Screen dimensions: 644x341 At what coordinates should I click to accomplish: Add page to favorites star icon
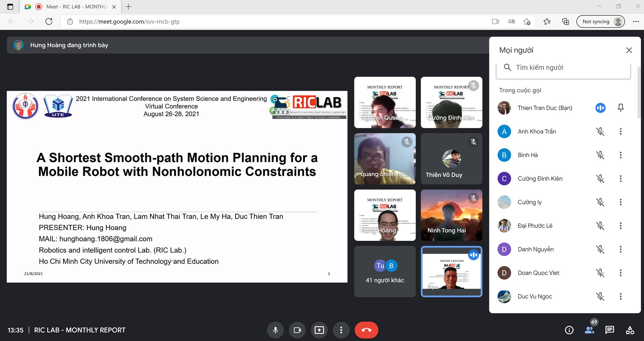pyautogui.click(x=527, y=21)
